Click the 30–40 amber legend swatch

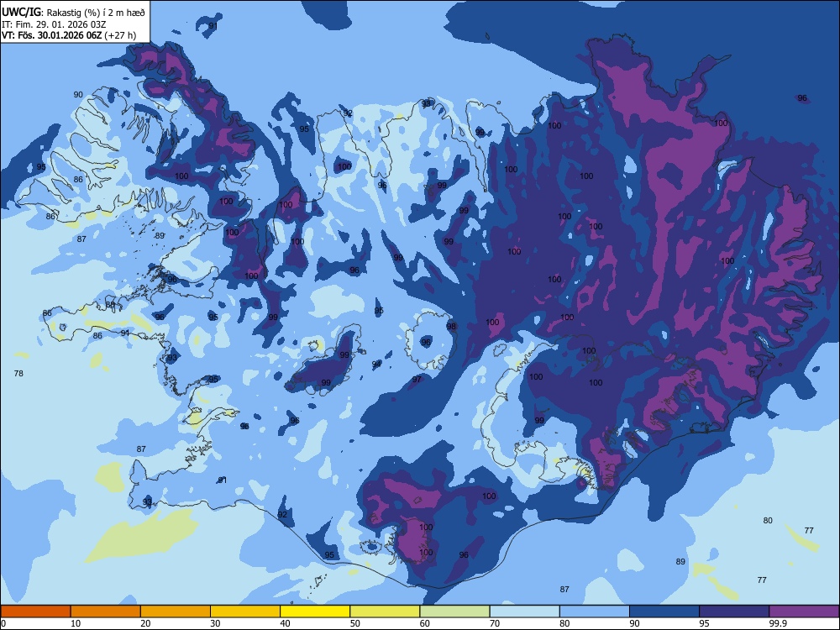tap(245, 612)
